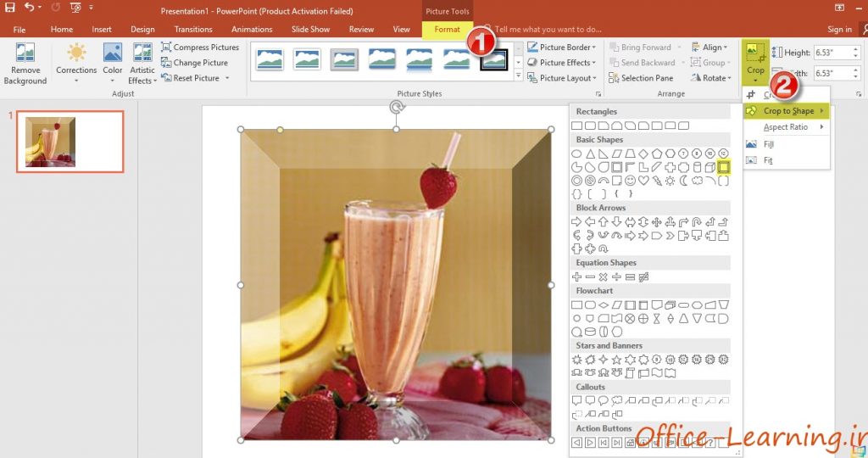Select the Lightning Bolt shape

(657, 181)
